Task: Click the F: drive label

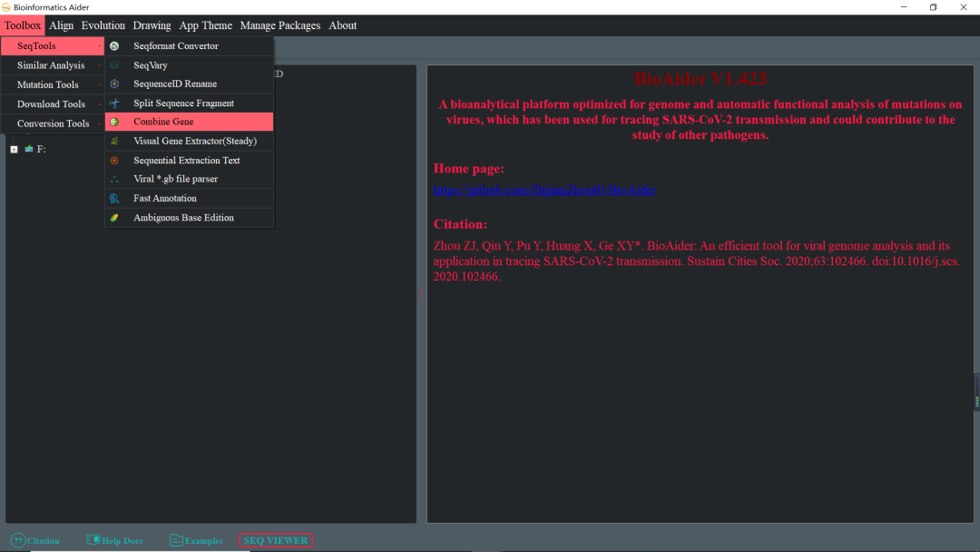Action: coord(41,149)
